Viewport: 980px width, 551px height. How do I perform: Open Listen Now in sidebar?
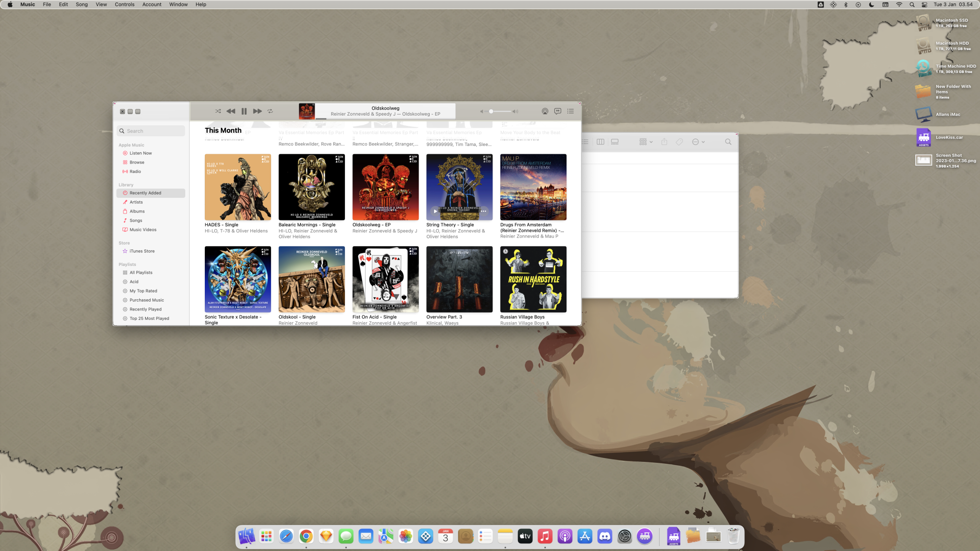tap(141, 153)
